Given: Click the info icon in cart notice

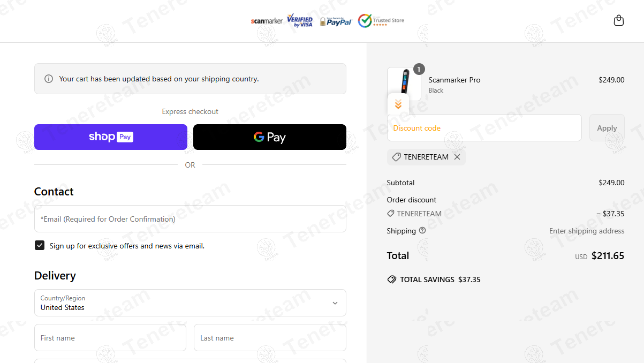Looking at the screenshot, I should pos(49,79).
